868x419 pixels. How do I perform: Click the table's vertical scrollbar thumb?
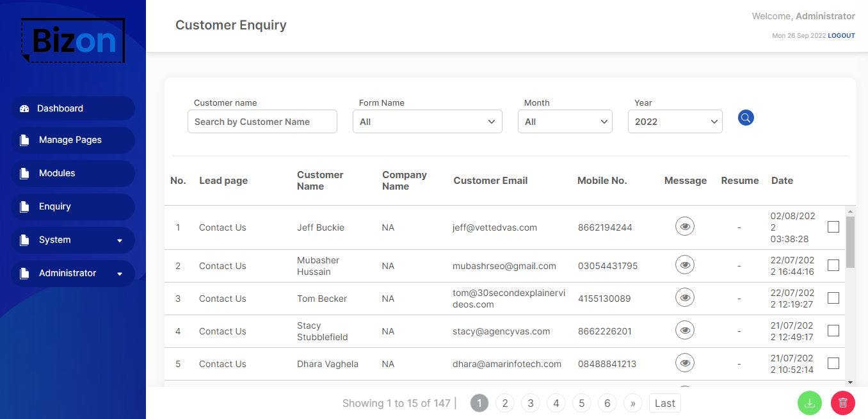pos(850,242)
